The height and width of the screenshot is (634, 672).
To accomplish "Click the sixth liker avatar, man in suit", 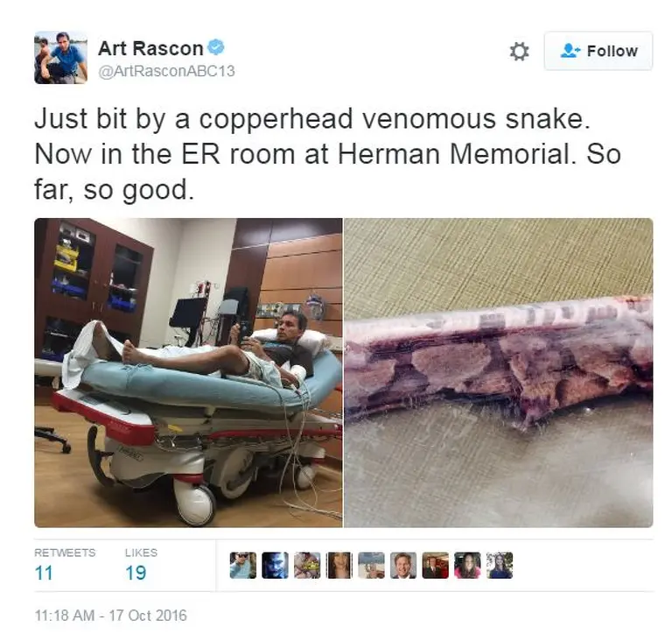I will click(403, 566).
